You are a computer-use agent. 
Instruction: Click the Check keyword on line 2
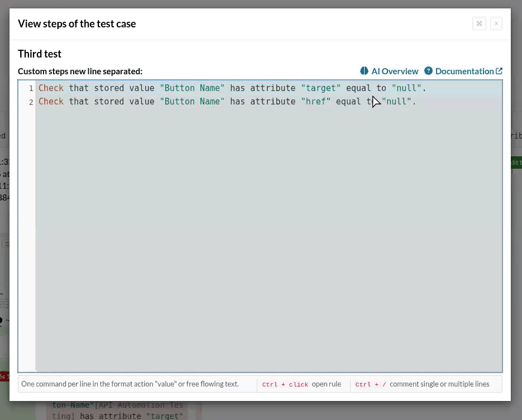tap(51, 102)
